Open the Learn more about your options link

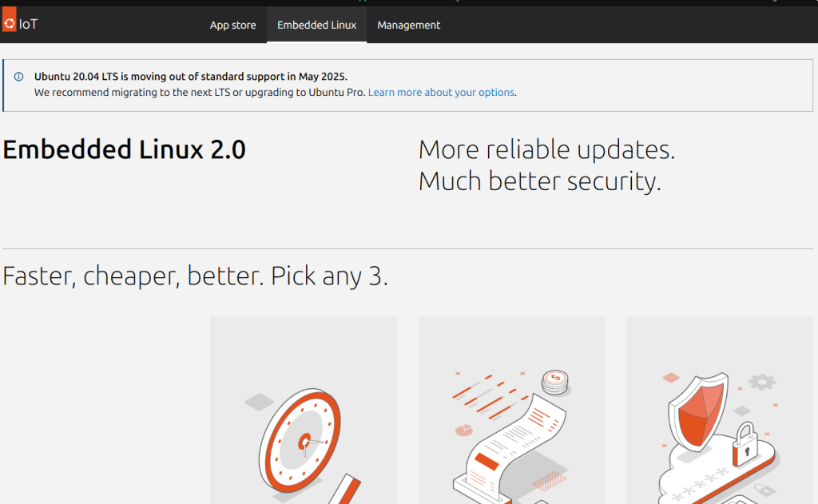(441, 93)
